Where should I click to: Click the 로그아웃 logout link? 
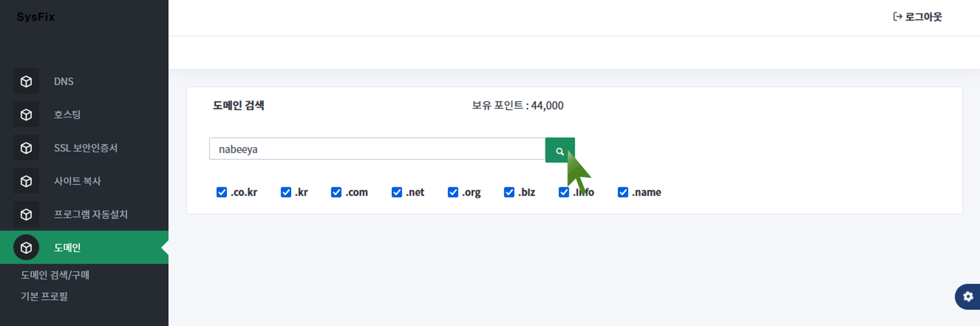click(x=918, y=17)
